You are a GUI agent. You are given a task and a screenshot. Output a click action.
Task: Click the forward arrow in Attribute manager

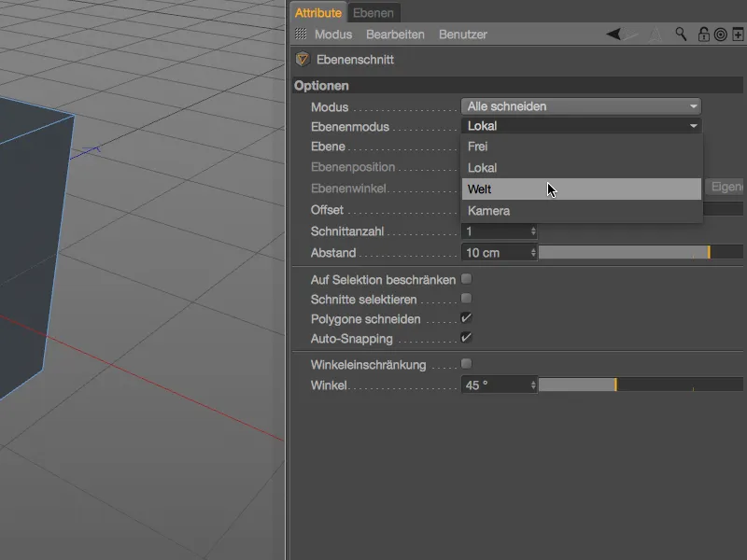630,35
